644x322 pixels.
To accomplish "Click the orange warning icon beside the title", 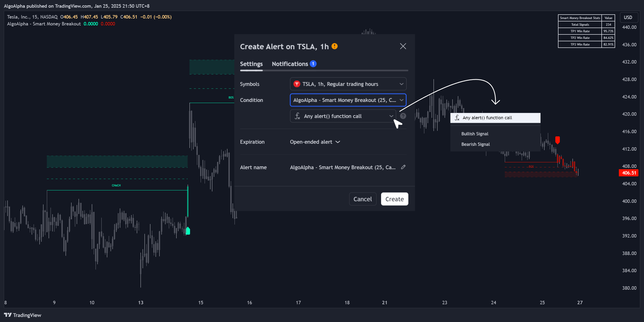I will coord(335,46).
